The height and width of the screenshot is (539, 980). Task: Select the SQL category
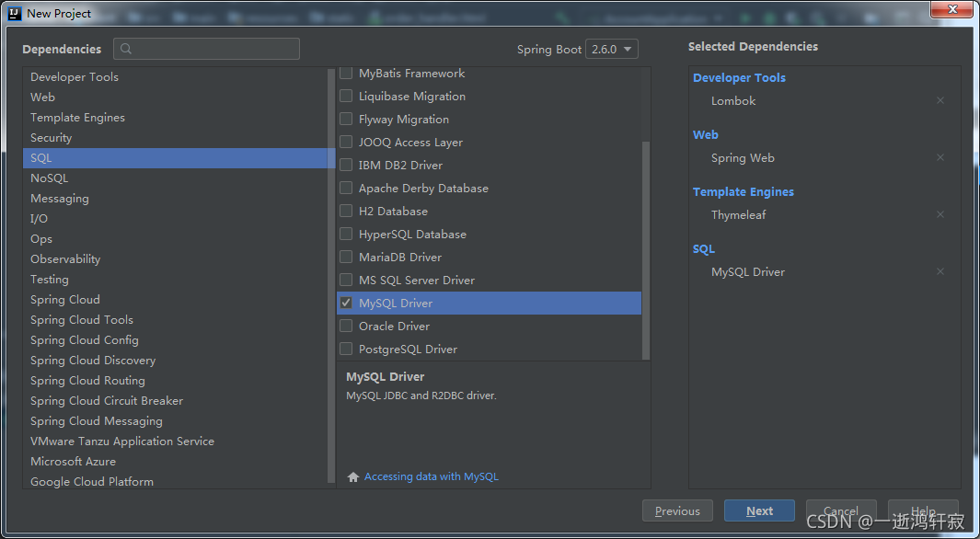click(x=176, y=158)
